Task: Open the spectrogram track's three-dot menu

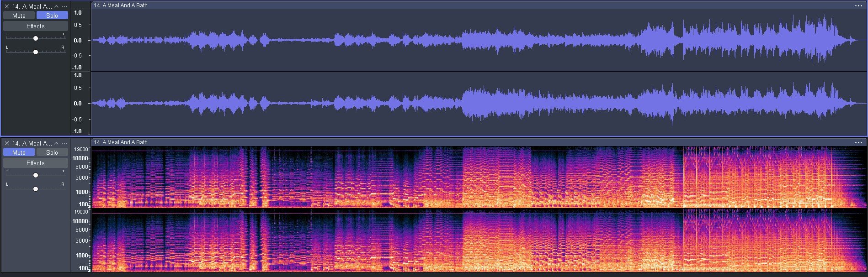Action: coord(64,143)
